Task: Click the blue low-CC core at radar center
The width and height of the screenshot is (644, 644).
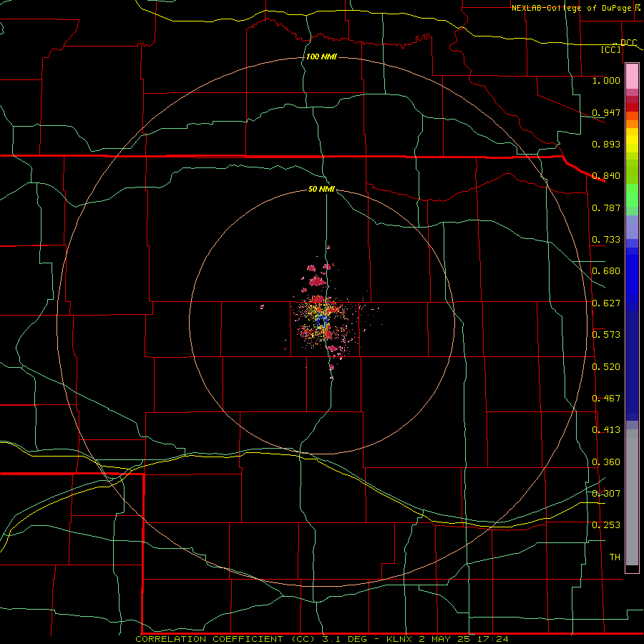Action: coord(323,321)
